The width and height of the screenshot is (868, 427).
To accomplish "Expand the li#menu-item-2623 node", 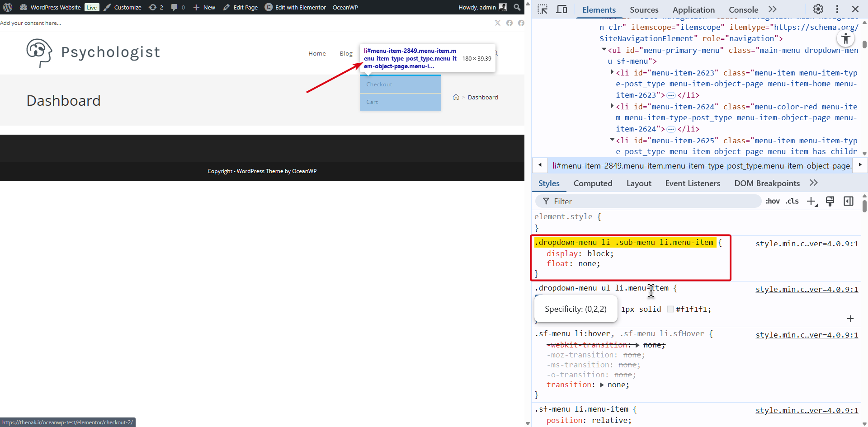I will click(x=612, y=72).
